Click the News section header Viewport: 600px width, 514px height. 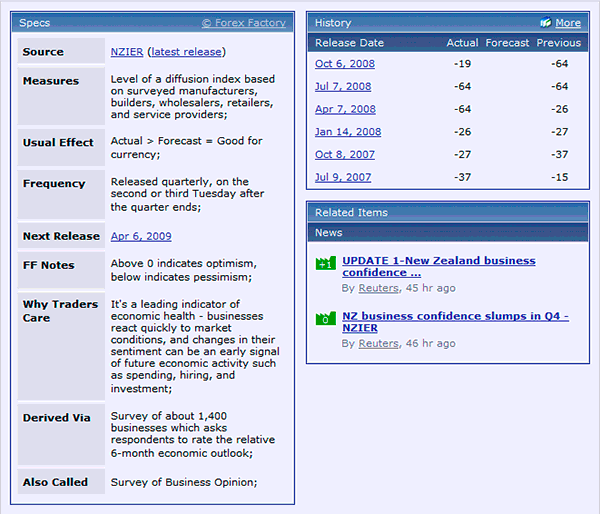click(x=329, y=233)
